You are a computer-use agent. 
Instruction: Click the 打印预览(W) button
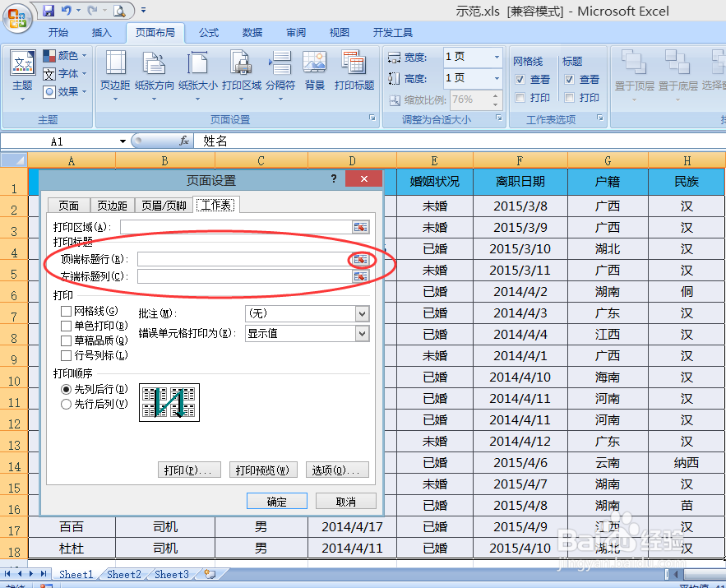click(263, 470)
